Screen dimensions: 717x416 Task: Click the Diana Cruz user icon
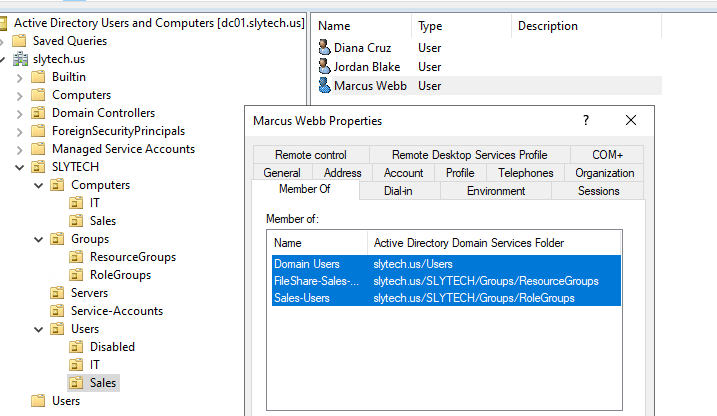tap(324, 47)
